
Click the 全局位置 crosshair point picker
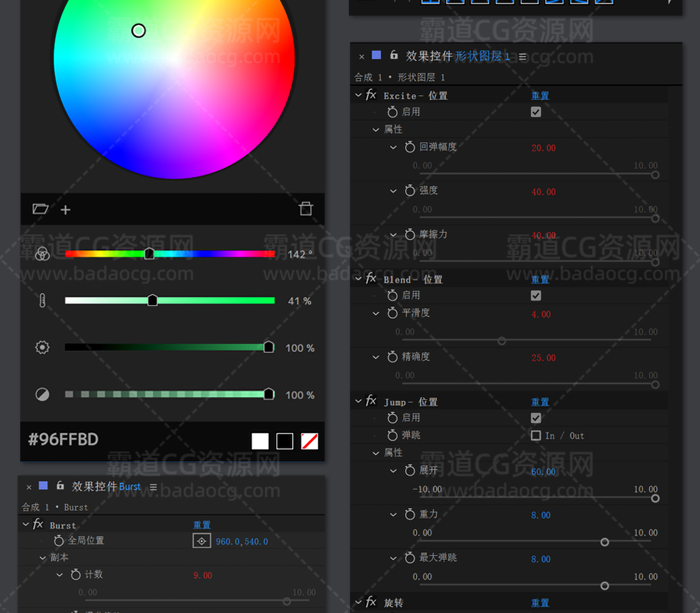pyautogui.click(x=202, y=541)
